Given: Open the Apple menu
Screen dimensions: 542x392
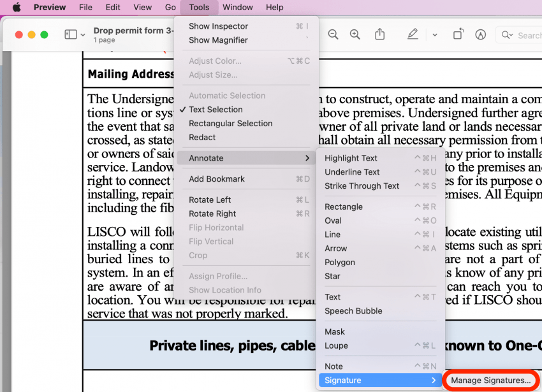Looking at the screenshot, I should [17, 8].
